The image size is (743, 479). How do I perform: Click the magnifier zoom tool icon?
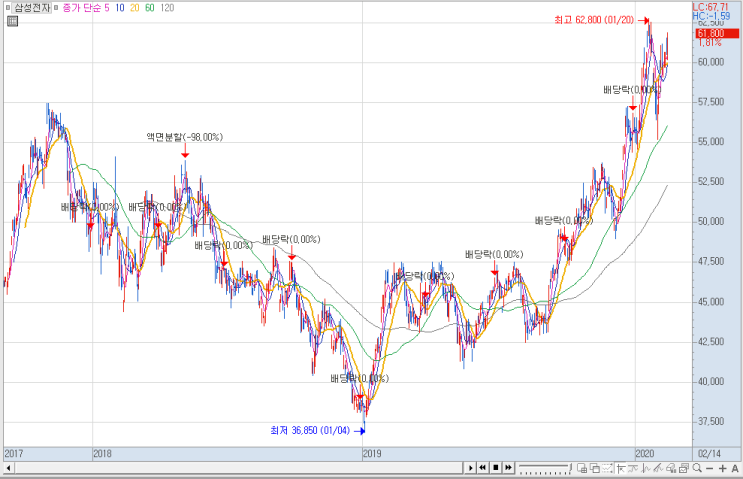697,468
